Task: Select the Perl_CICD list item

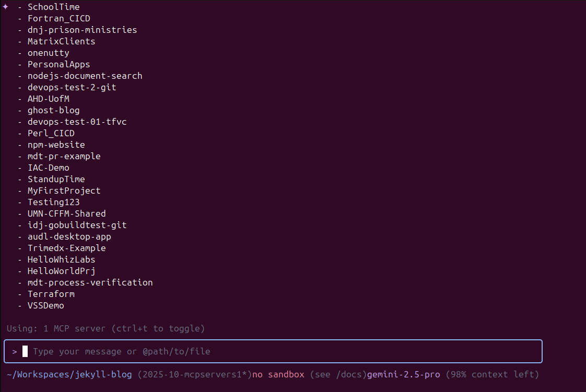Action: [51, 133]
